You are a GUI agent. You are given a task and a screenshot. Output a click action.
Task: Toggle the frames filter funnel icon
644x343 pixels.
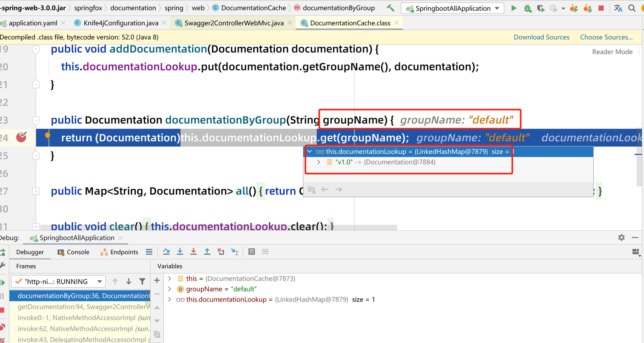pos(142,281)
